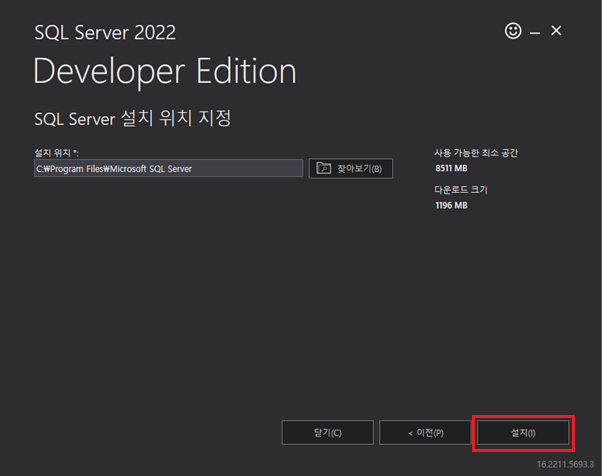Close the installer with the X icon
The width and height of the screenshot is (602, 476).
556,30
